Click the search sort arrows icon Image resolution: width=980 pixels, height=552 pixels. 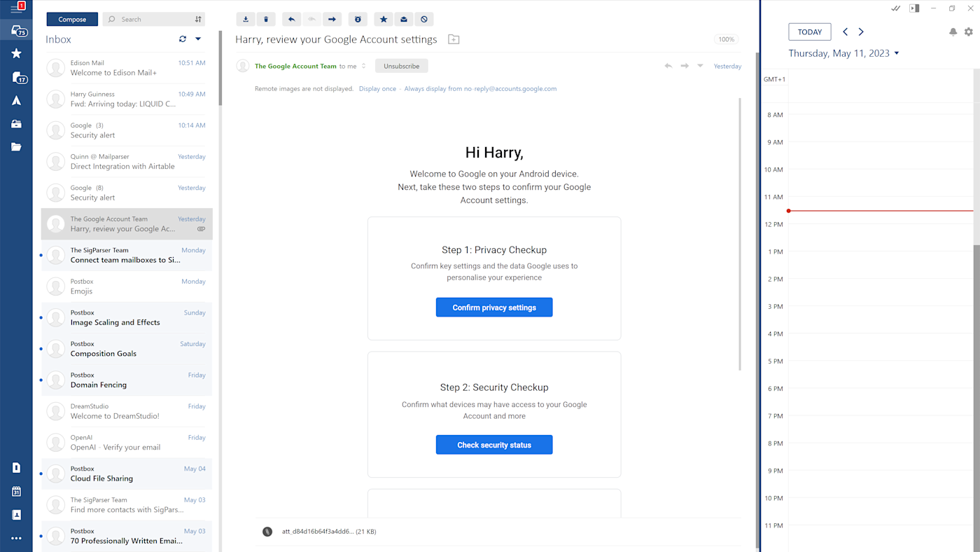(198, 20)
